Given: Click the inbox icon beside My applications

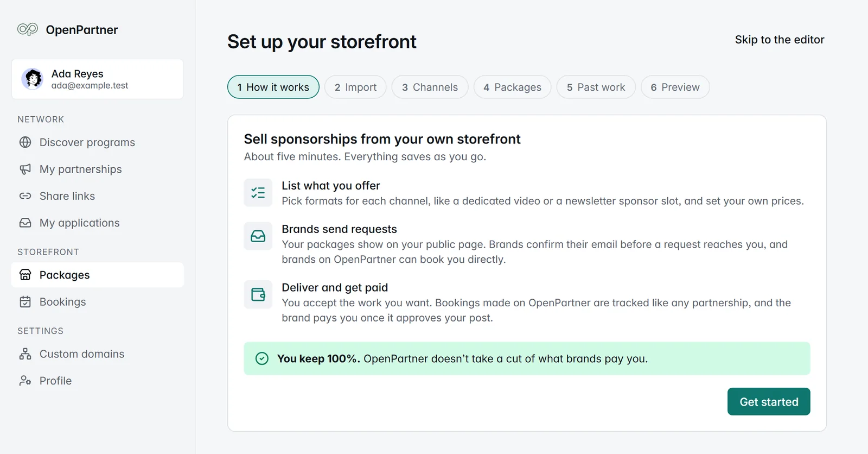Looking at the screenshot, I should 25,223.
